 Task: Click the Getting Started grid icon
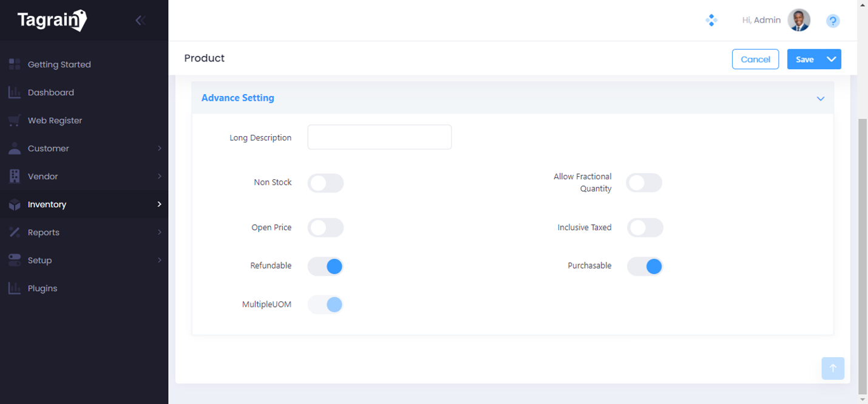click(15, 64)
